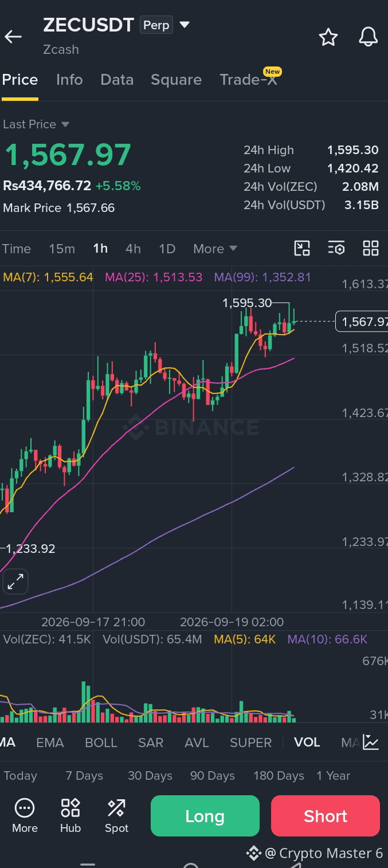
Task: Expand the More timeframes dropdown
Action: (215, 249)
